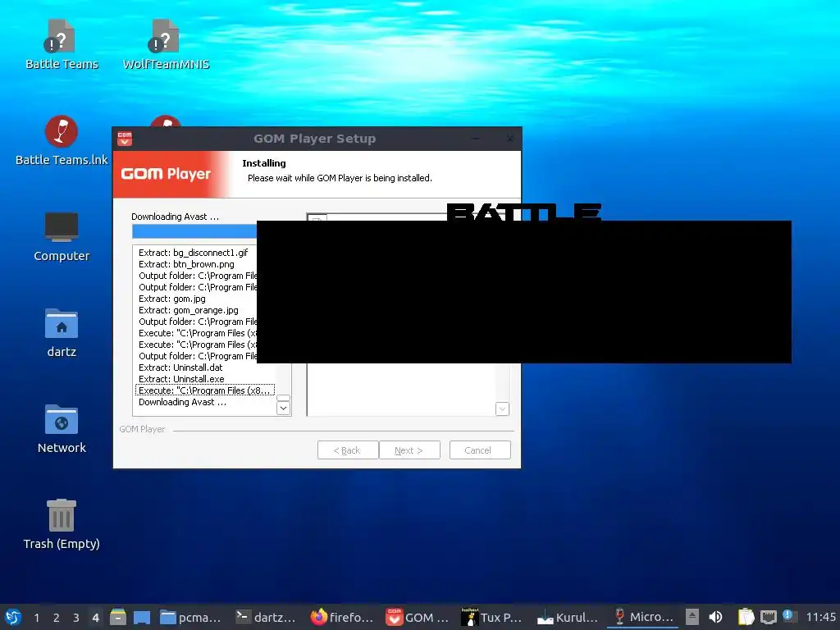Select 'Extract: btn_brown.png' log line
Viewport: 840px width, 630px height.
pos(186,264)
